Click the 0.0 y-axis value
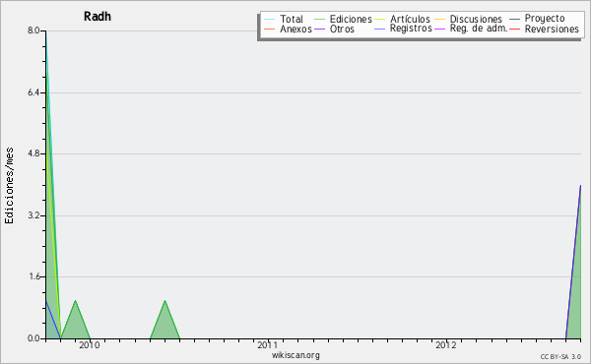The width and height of the screenshot is (591, 364). coord(33,338)
